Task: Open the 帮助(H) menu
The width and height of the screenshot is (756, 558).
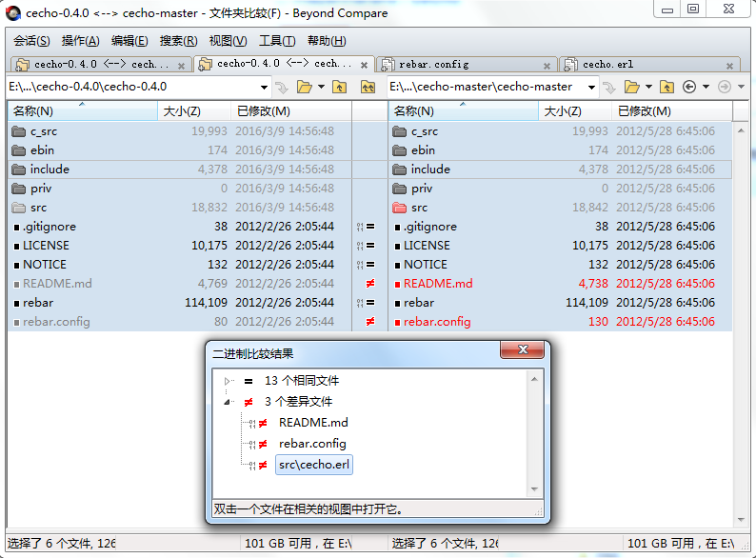Action: [327, 41]
